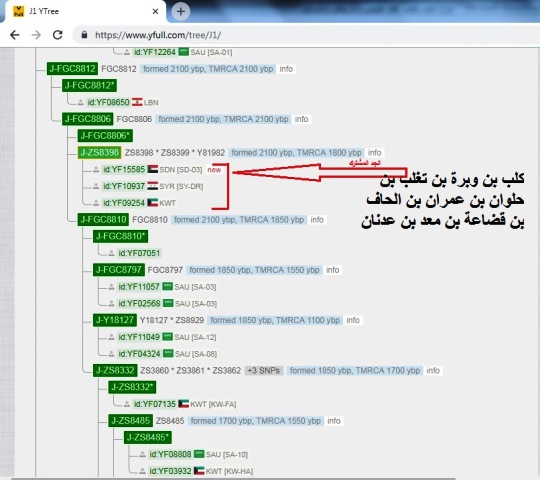Click sample id:YF11049
This screenshot has width=540, height=480.
point(139,337)
